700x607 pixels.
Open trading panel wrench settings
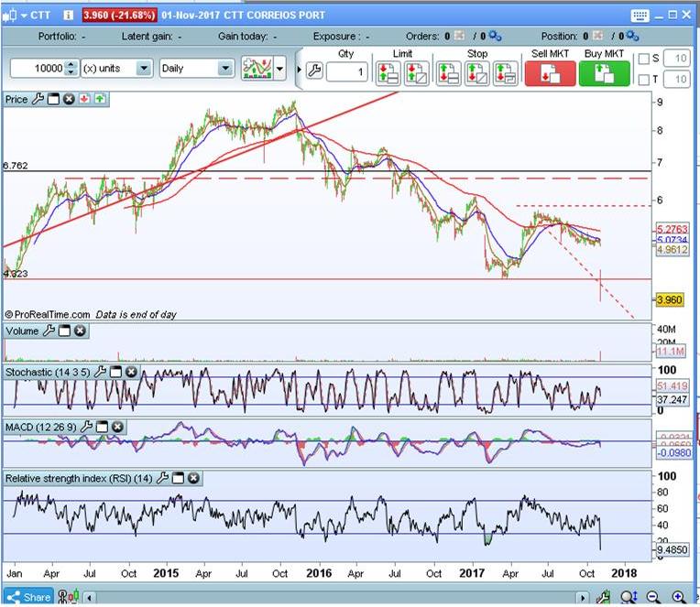pyautogui.click(x=315, y=70)
